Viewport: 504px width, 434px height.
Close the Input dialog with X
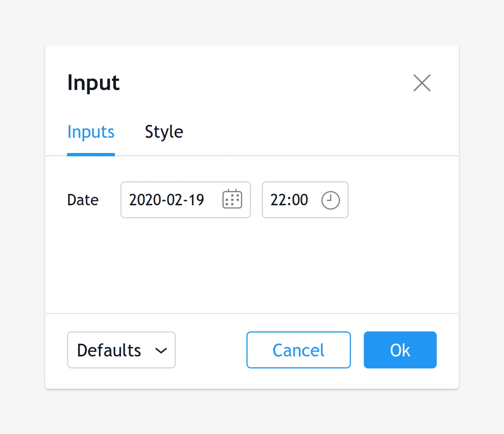[x=422, y=83]
